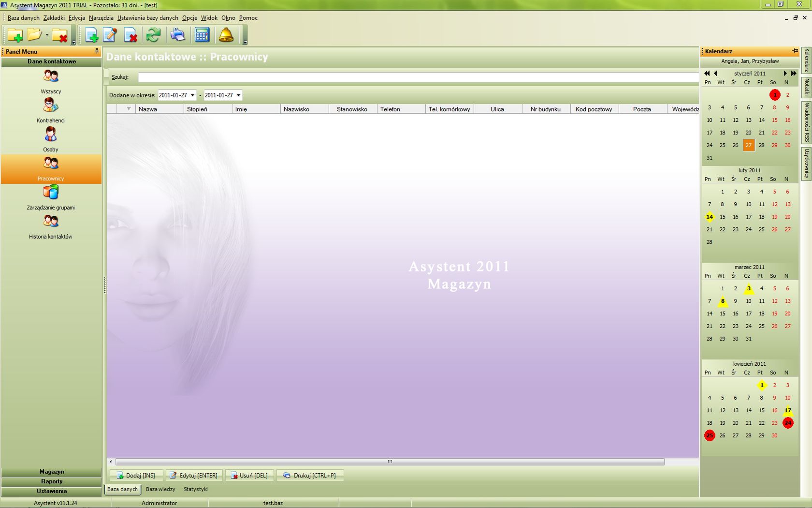Sort by the Nazwisko column header
Screen dimensions: 812x508
(x=304, y=109)
